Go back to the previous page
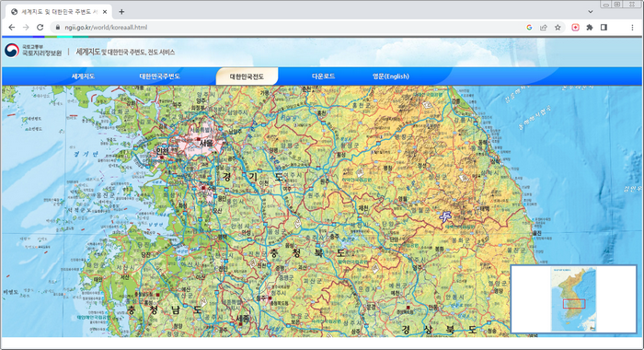This screenshot has height=350, width=644. coord(12,27)
